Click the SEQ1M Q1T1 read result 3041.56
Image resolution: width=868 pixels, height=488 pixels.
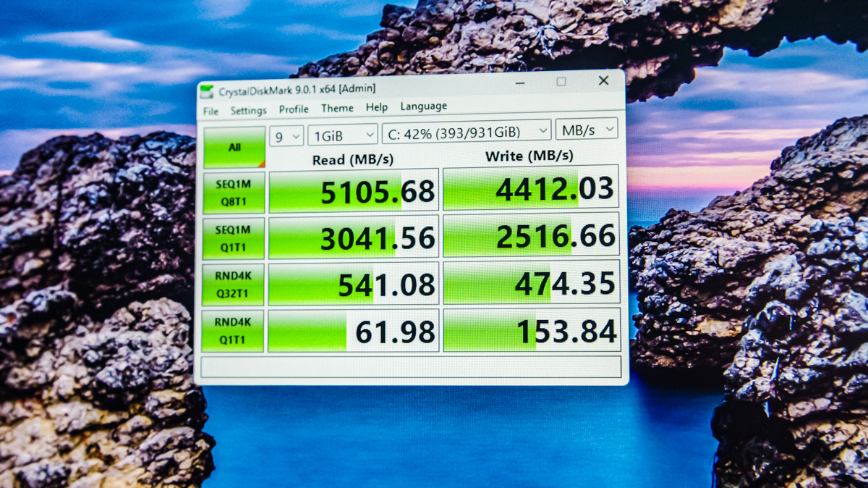click(x=354, y=237)
